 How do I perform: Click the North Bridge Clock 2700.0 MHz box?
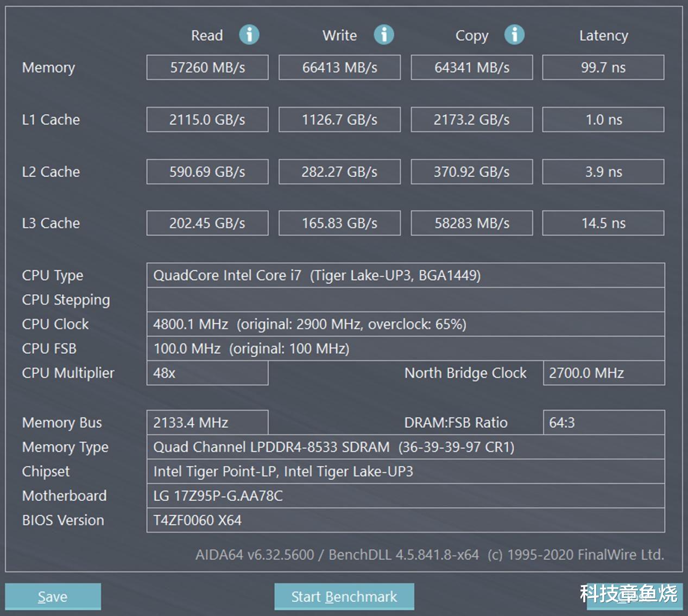coord(603,373)
